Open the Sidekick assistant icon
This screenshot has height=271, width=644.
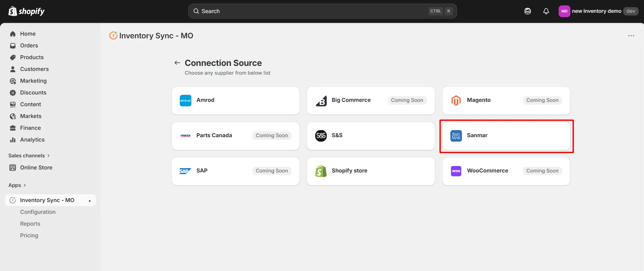click(x=528, y=11)
